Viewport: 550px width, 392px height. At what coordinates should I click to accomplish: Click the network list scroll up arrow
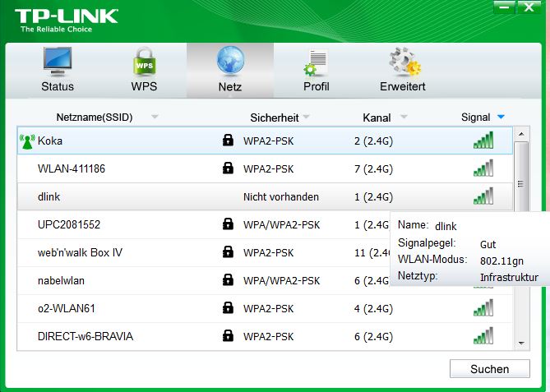pyautogui.click(x=521, y=134)
